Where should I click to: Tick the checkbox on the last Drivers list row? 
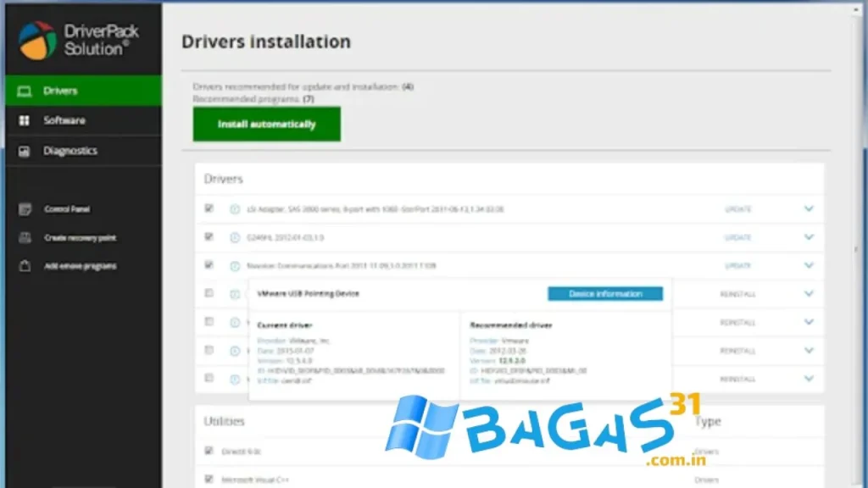[x=209, y=378]
